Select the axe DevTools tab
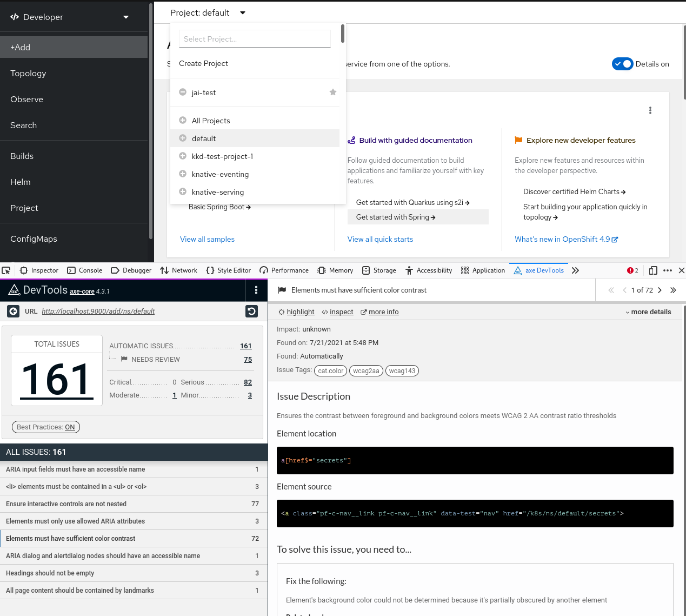This screenshot has width=686, height=616. click(539, 270)
